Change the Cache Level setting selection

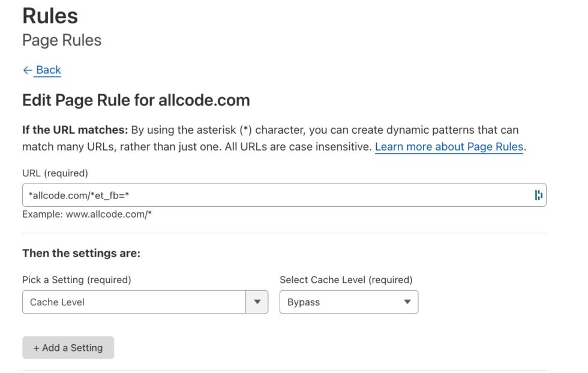144,302
